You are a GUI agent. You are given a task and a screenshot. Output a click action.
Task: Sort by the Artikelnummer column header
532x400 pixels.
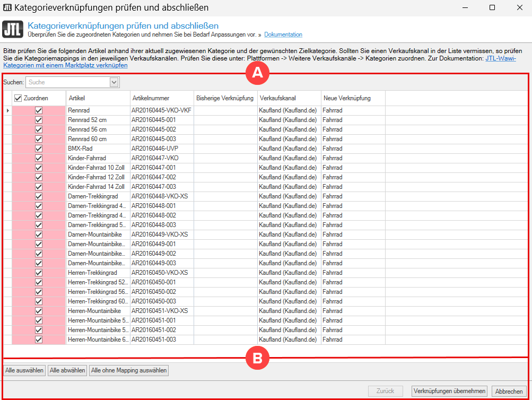(x=161, y=98)
